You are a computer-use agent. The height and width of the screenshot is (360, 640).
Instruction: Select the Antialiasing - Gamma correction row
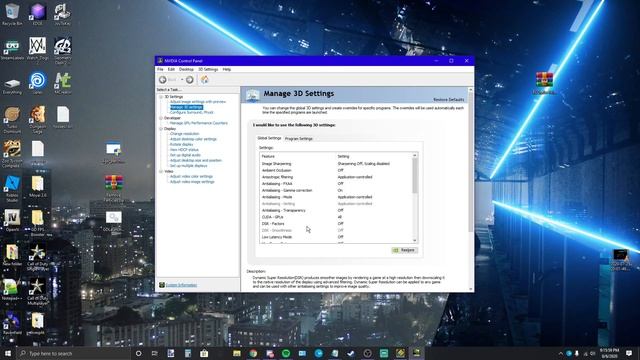click(336, 190)
